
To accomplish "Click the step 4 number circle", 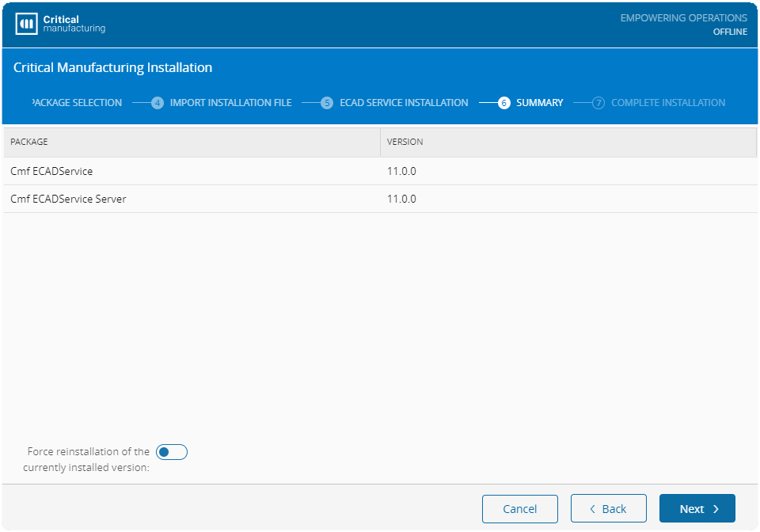I will [158, 103].
